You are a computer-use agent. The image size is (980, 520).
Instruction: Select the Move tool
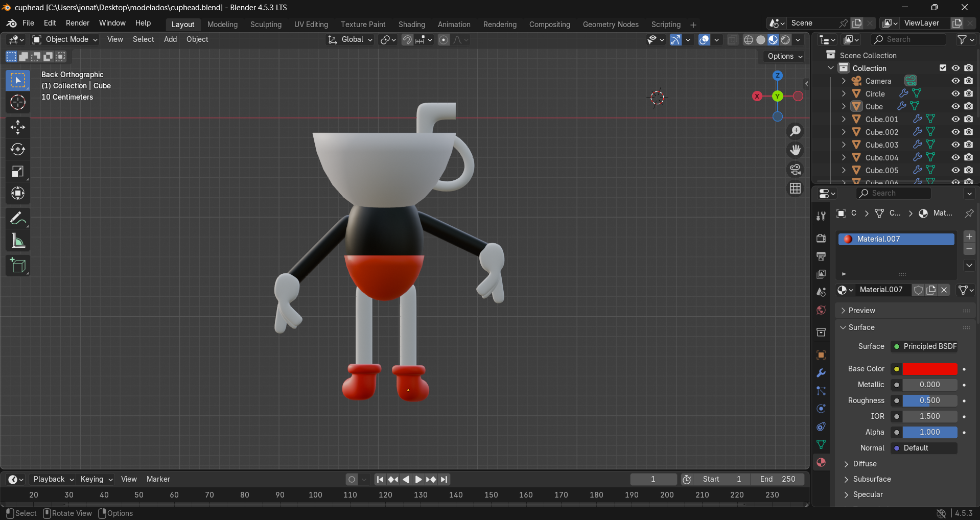click(x=18, y=127)
